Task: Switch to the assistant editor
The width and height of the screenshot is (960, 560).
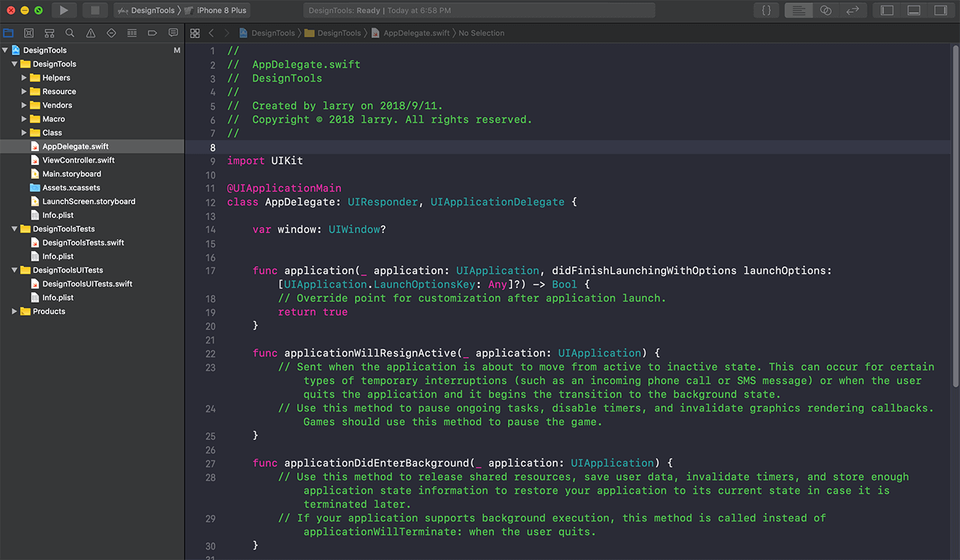Action: 826,10
